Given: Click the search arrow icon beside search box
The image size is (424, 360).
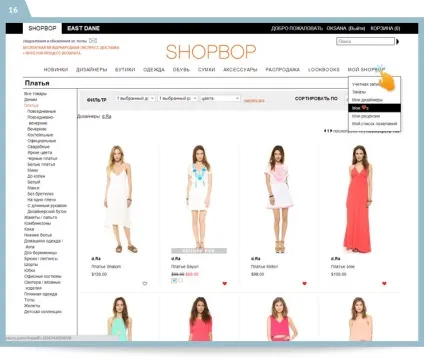Looking at the screenshot, I should [397, 42].
